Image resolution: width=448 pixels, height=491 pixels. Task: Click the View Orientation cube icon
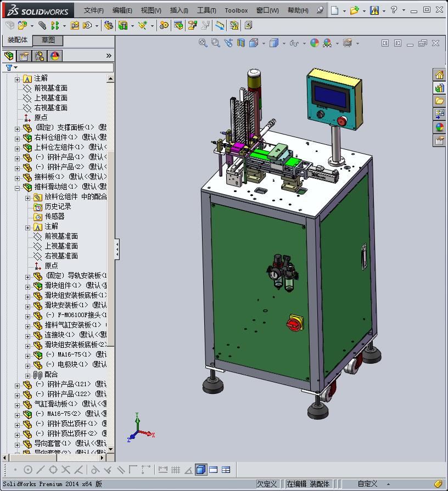pyautogui.click(x=254, y=43)
